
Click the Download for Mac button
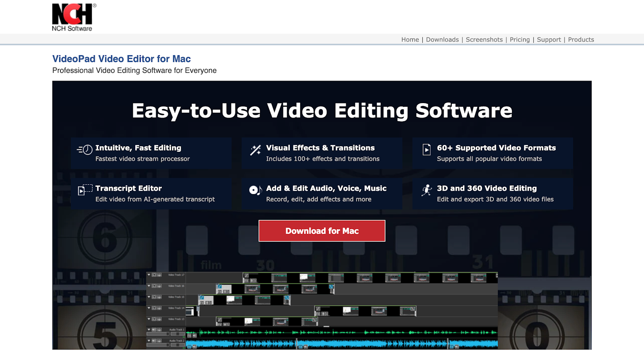[x=322, y=231]
